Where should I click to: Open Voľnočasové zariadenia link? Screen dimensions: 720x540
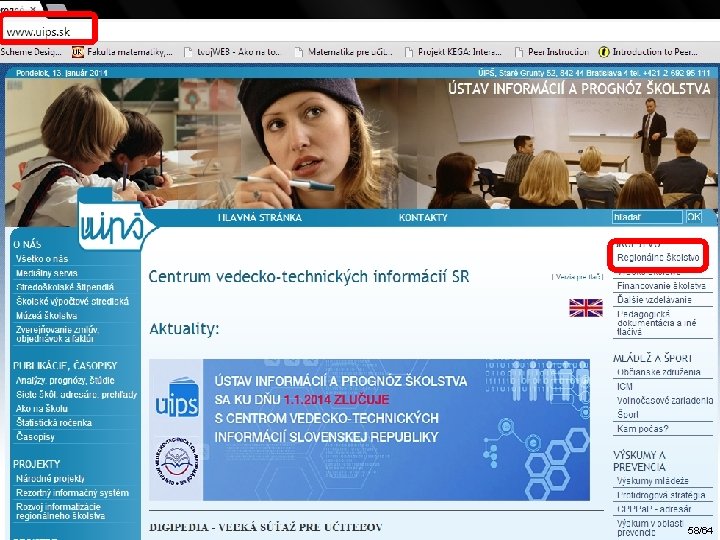(665, 400)
